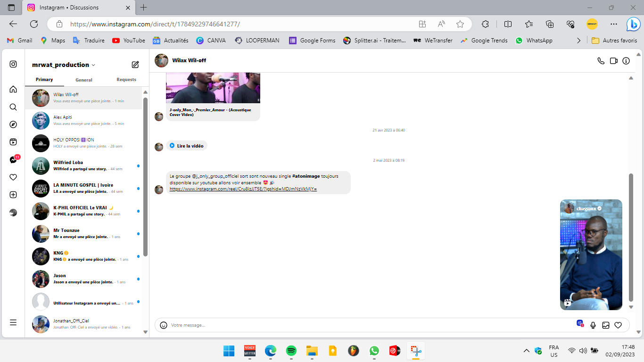
Task: Compose a new message with the pencil icon
Action: (135, 65)
